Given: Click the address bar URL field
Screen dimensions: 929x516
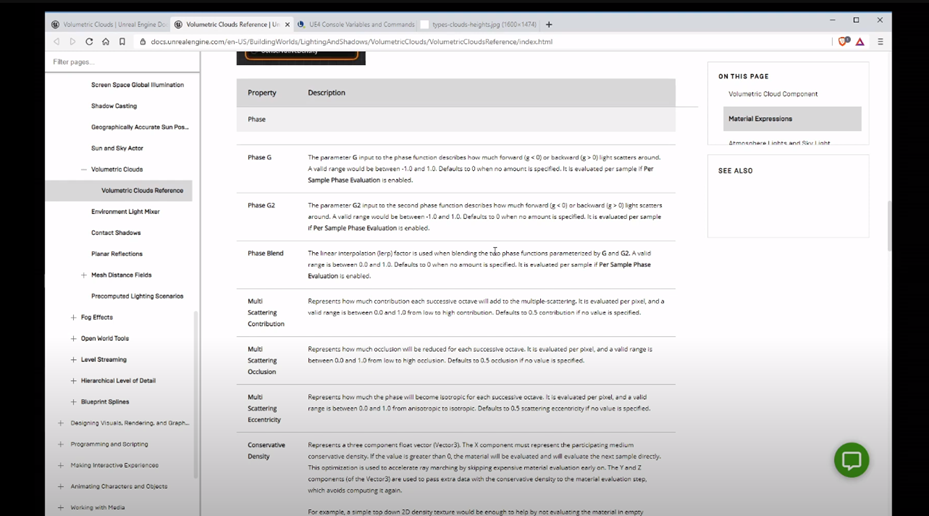Looking at the screenshot, I should 351,41.
